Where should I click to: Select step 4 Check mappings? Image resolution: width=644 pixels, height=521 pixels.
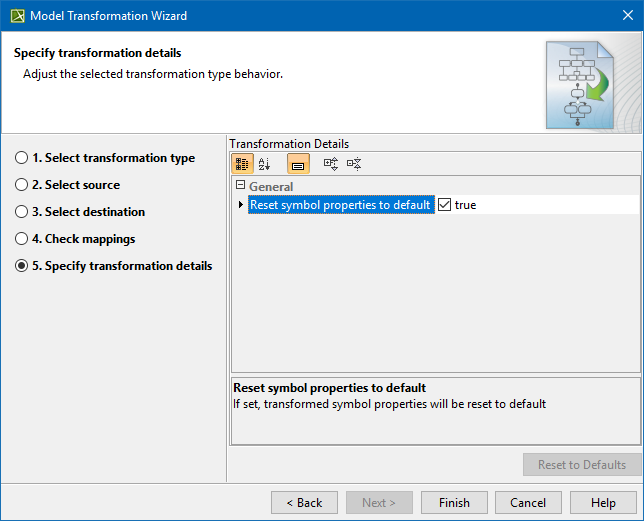click(x=75, y=239)
